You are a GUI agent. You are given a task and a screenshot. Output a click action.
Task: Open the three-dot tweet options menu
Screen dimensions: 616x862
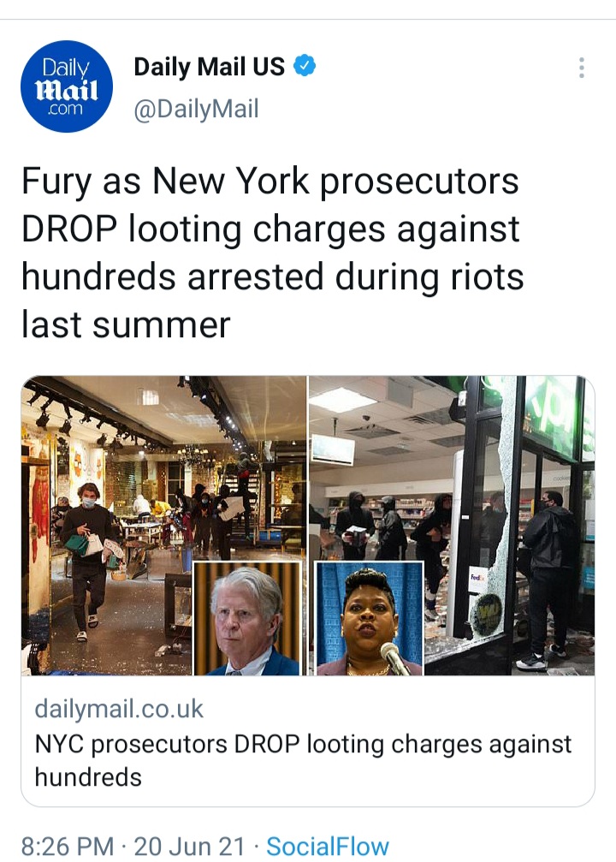pyautogui.click(x=582, y=68)
